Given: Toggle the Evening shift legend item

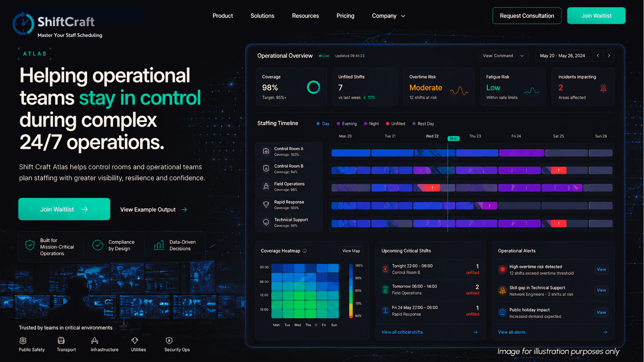Looking at the screenshot, I should 346,124.
